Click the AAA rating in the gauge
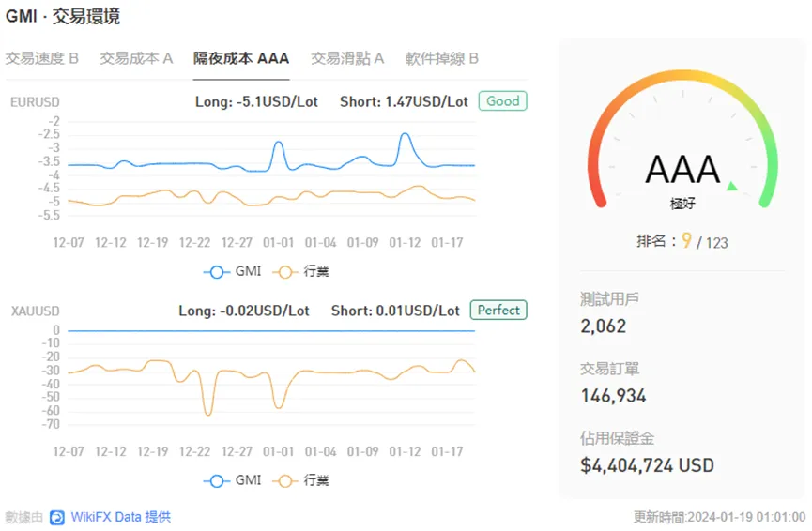The image size is (812, 531). [x=682, y=169]
